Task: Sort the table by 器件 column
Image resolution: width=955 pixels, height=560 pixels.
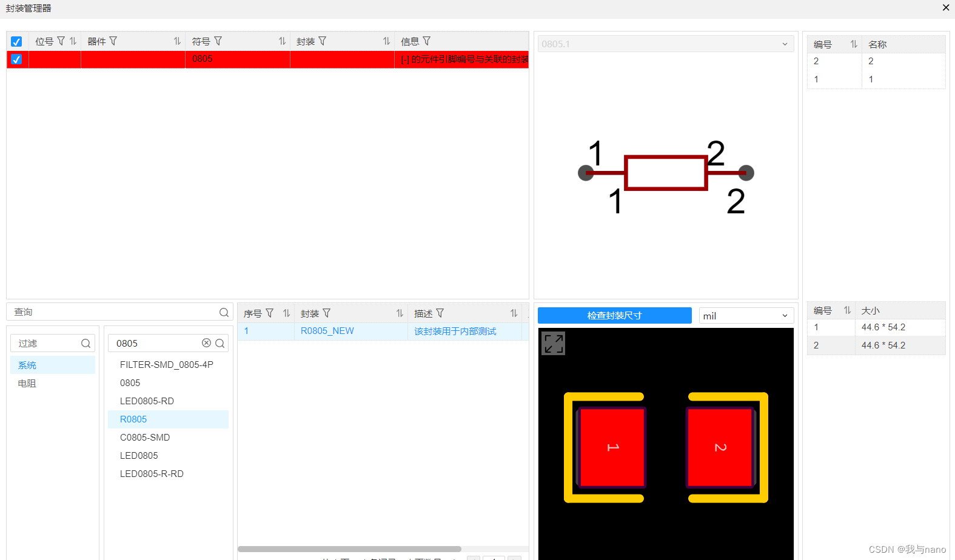Action: point(177,41)
